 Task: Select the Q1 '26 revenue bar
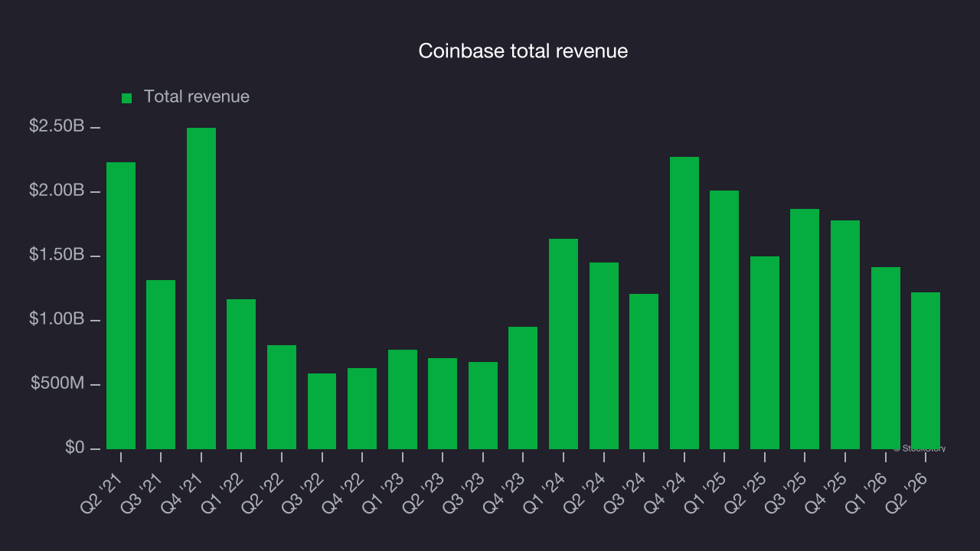(x=886, y=358)
